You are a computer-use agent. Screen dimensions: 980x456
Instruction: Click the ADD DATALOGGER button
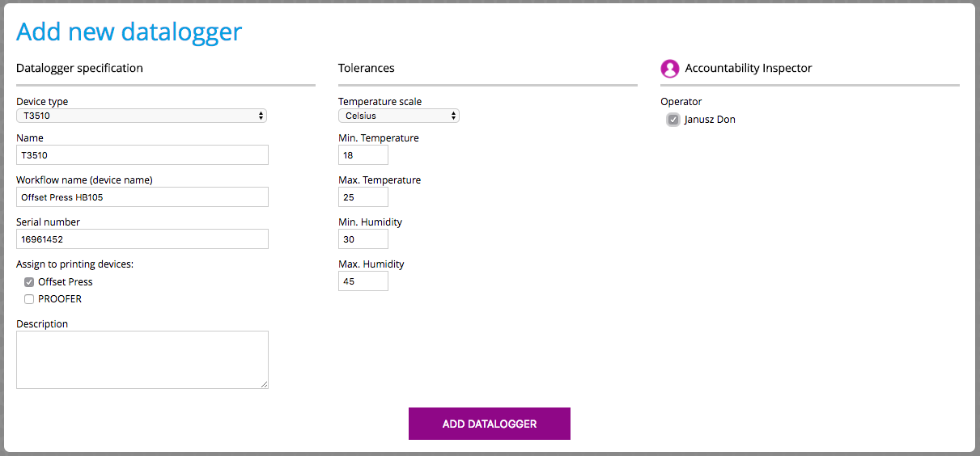(490, 424)
